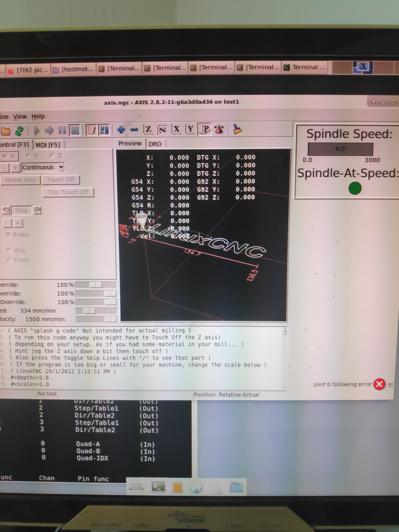Jog axis in positive direction
Viewport: 399px width, 532px height.
[x=15, y=167]
